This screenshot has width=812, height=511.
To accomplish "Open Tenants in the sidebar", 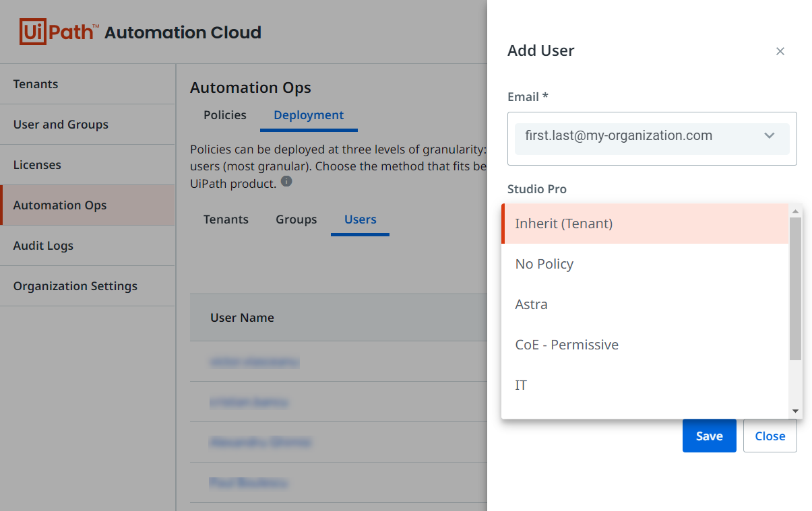I will click(x=88, y=84).
